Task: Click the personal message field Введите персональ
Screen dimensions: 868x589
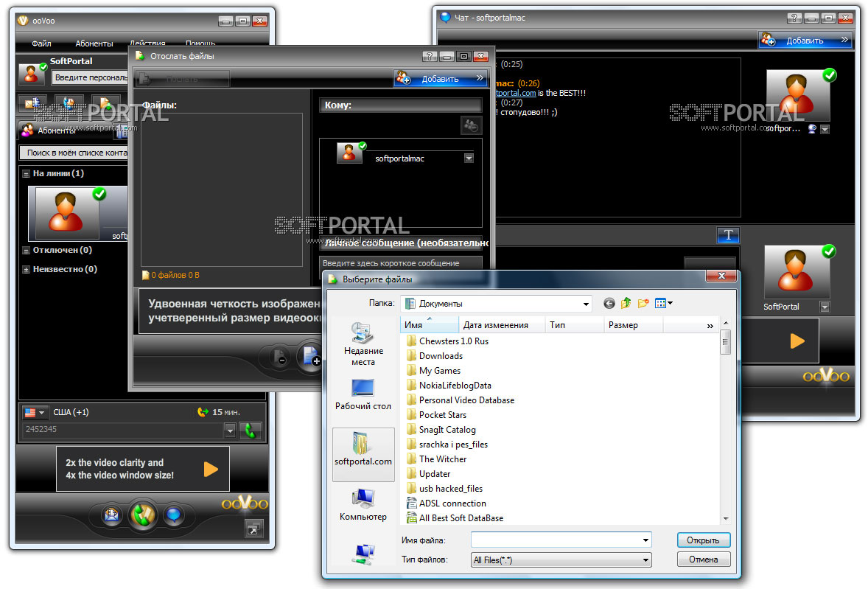Action: click(x=90, y=77)
